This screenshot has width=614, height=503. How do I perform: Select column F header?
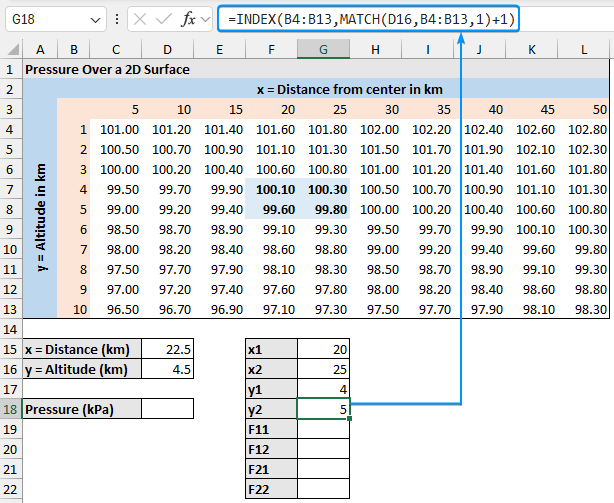point(271,49)
